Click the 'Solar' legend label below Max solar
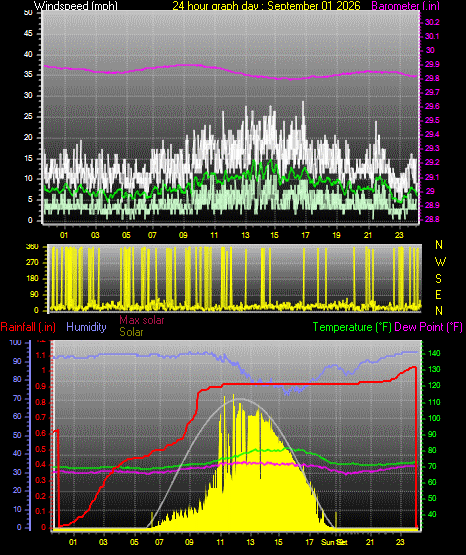Screen dimensions: 466x555 (x=131, y=332)
